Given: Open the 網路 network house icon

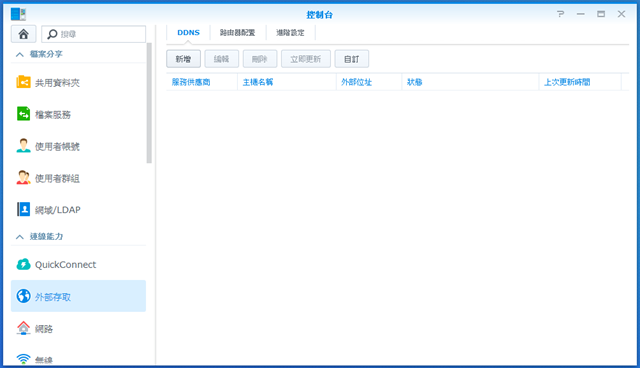Looking at the screenshot, I should (23, 328).
